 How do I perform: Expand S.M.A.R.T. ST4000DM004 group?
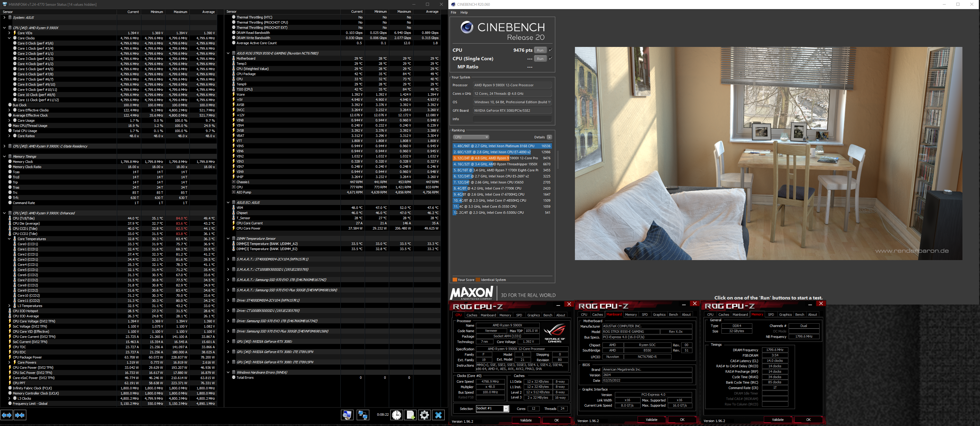(x=228, y=259)
